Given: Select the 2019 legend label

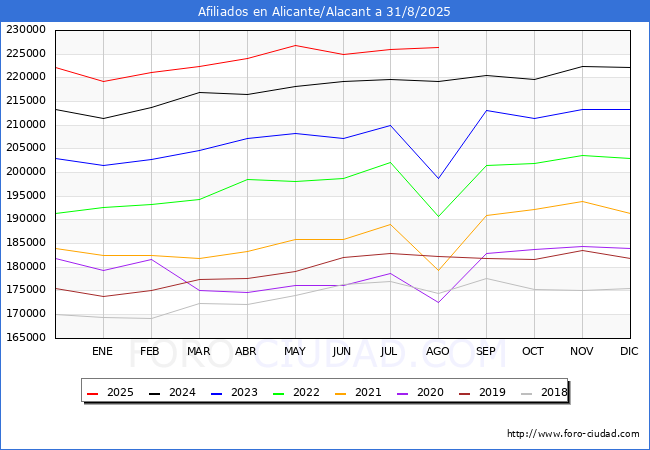Looking at the screenshot, I should point(492,392).
